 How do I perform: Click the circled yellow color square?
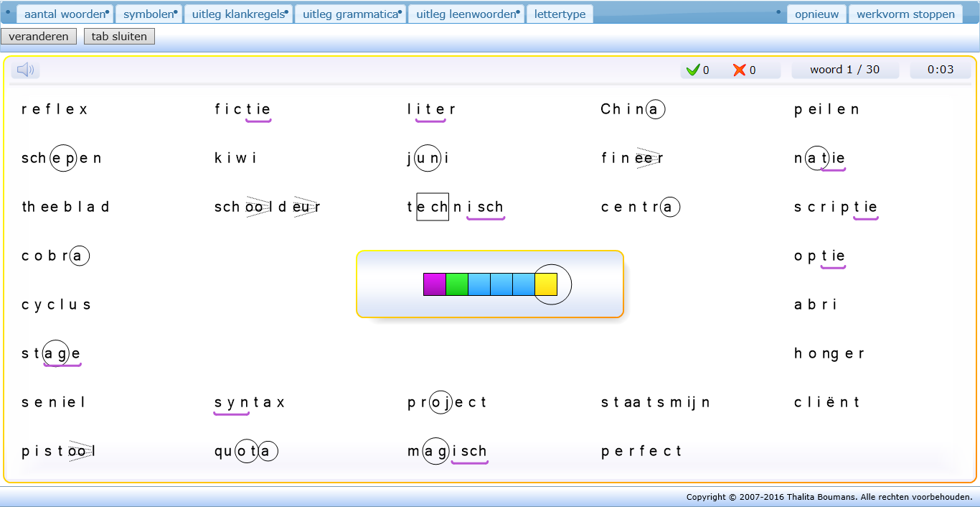click(547, 284)
